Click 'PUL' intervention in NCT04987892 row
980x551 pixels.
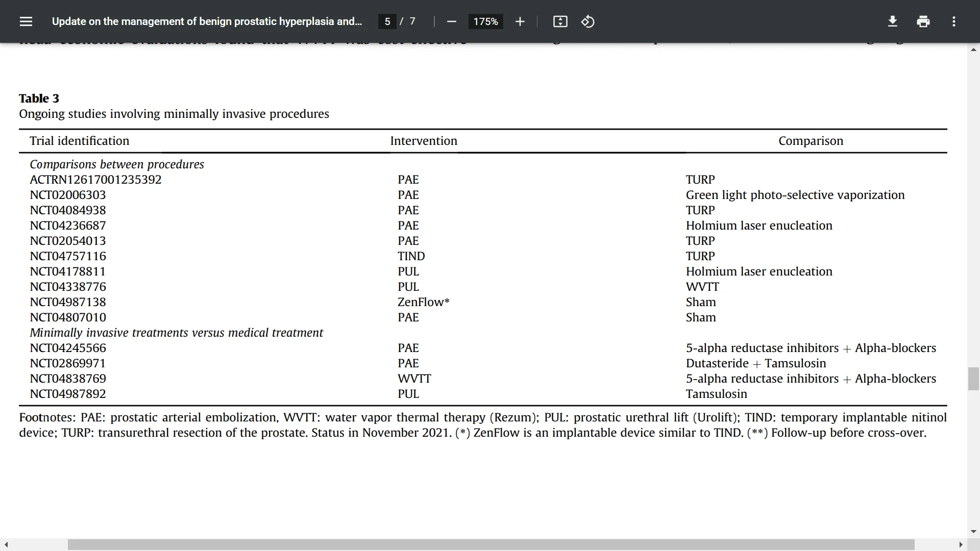(x=408, y=394)
